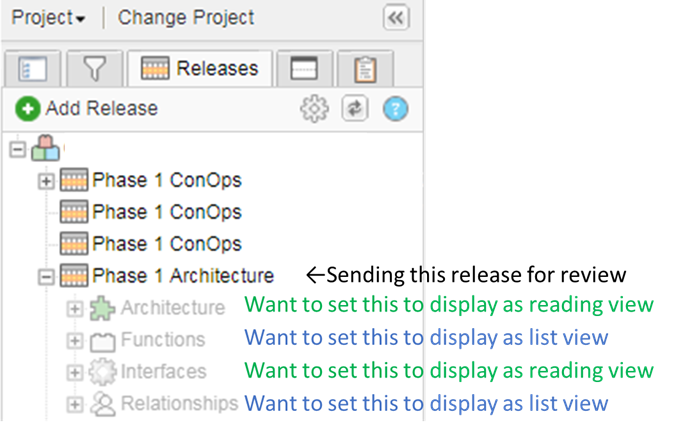Click the green Add Release plus icon
676x432 pixels.
pyautogui.click(x=28, y=108)
